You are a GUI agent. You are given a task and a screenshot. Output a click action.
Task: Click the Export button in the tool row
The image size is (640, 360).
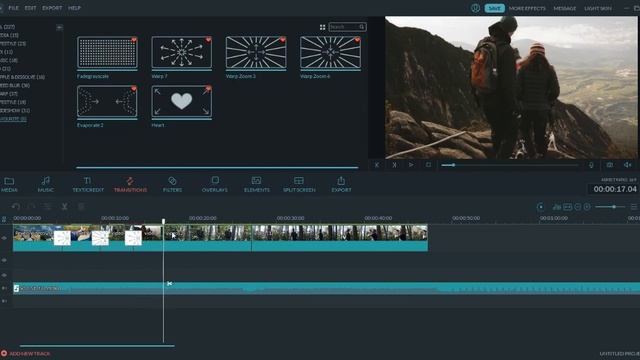click(x=341, y=184)
